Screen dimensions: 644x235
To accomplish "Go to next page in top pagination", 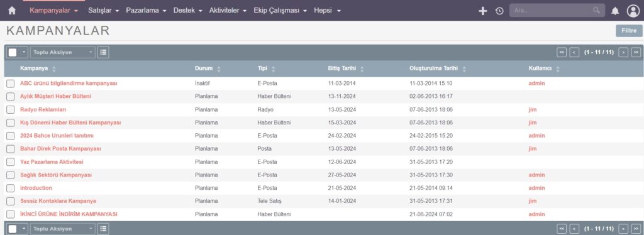I will 623,52.
